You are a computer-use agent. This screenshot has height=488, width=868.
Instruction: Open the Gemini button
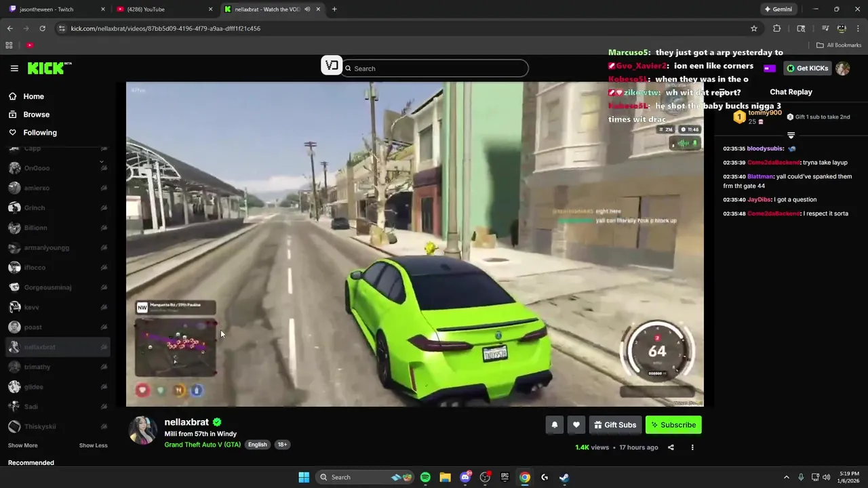point(778,9)
